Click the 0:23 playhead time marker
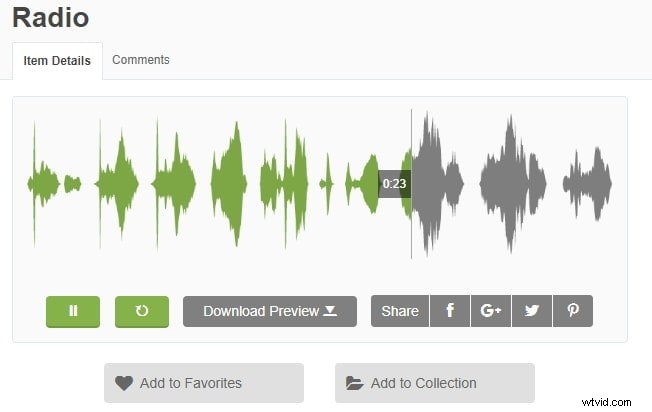Viewport: 652px width, 412px height. [394, 184]
